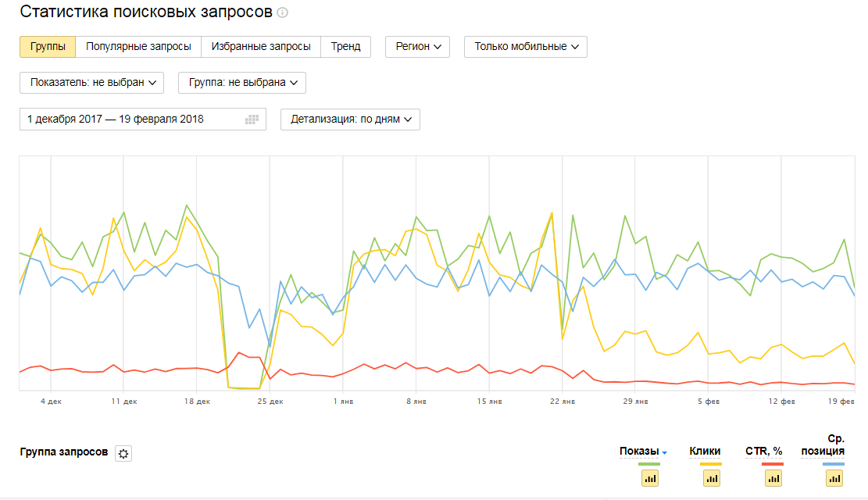The image size is (868, 500).
Task: Click the sort arrow next to Показы
Action: click(x=665, y=452)
